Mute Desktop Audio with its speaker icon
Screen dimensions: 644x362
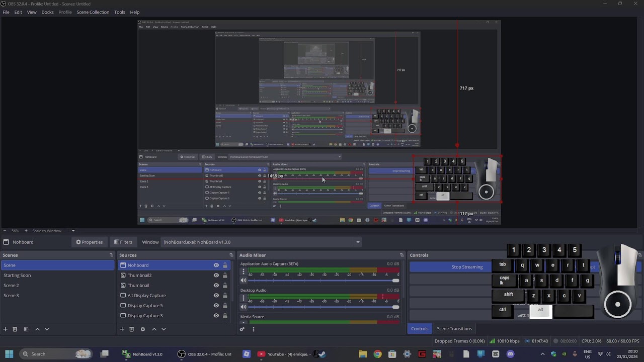[244, 307]
